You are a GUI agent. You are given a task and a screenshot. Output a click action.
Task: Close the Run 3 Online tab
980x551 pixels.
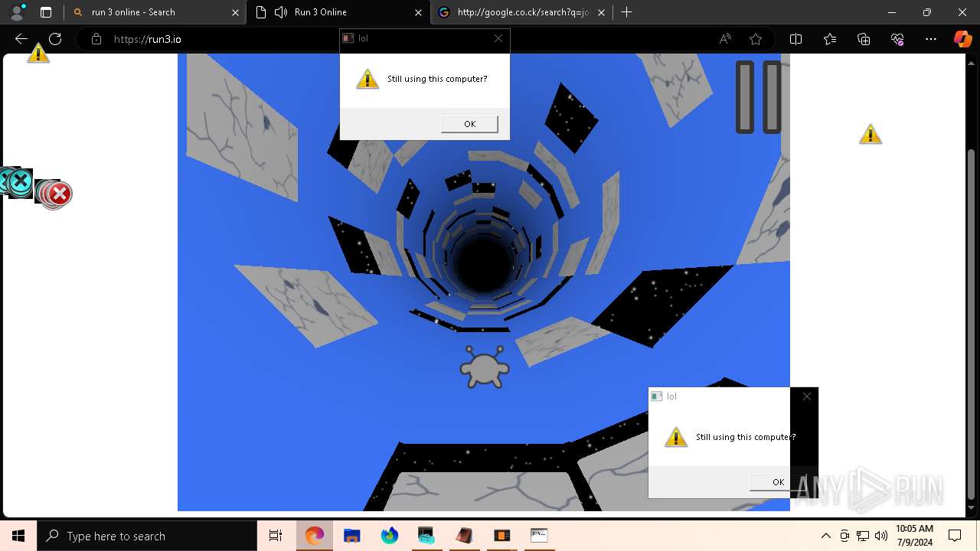pyautogui.click(x=418, y=12)
